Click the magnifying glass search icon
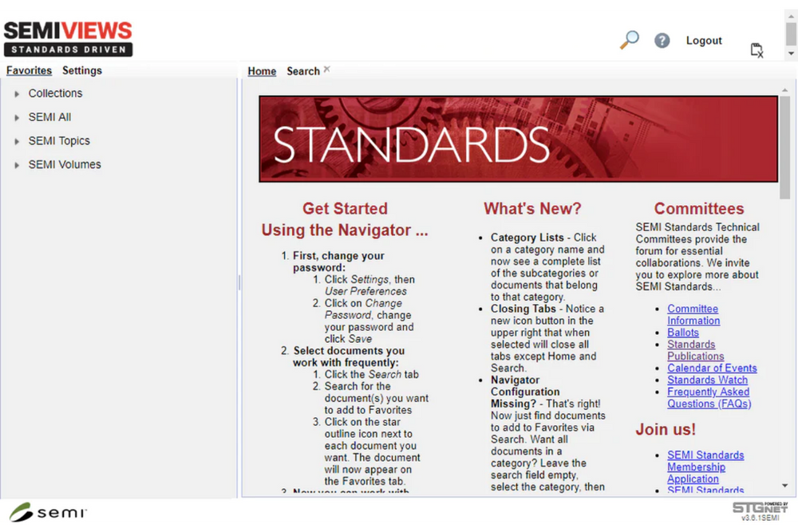This screenshot has height=532, width=798. tap(629, 40)
